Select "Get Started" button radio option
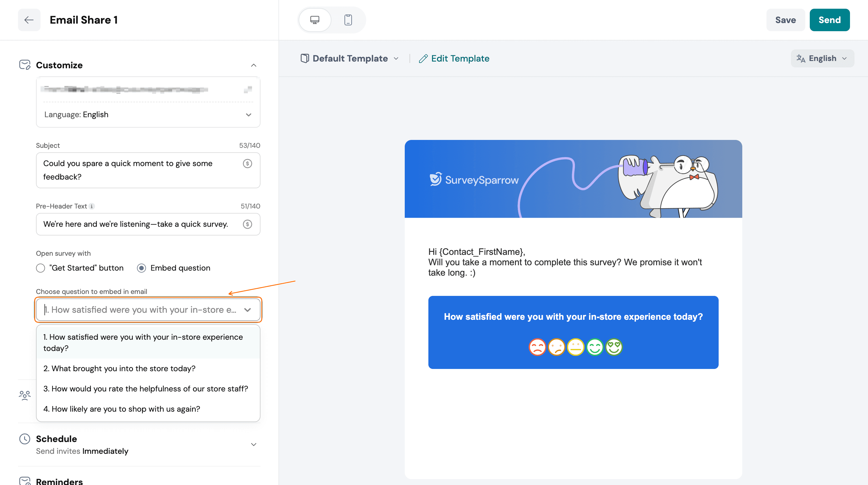The image size is (868, 485). 41,268
